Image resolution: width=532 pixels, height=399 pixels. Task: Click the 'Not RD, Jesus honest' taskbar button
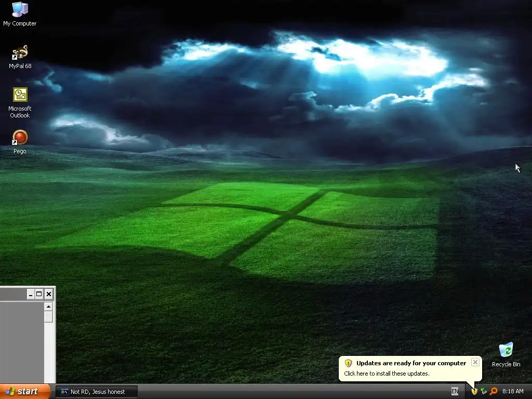click(x=97, y=392)
